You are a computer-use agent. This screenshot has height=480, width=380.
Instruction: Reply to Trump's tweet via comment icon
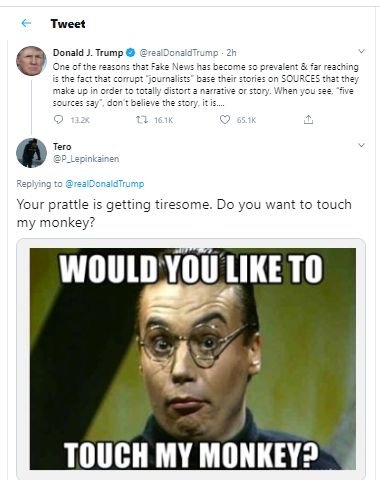58,119
